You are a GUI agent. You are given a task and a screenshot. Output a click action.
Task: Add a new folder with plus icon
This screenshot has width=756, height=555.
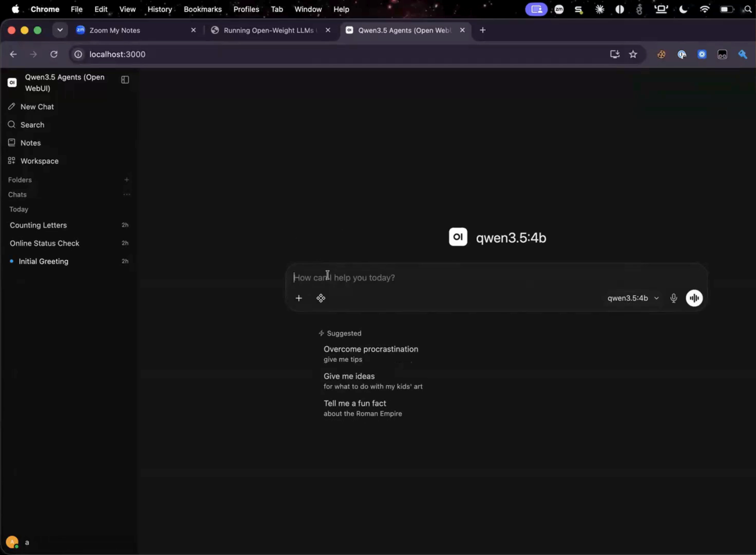pos(127,180)
